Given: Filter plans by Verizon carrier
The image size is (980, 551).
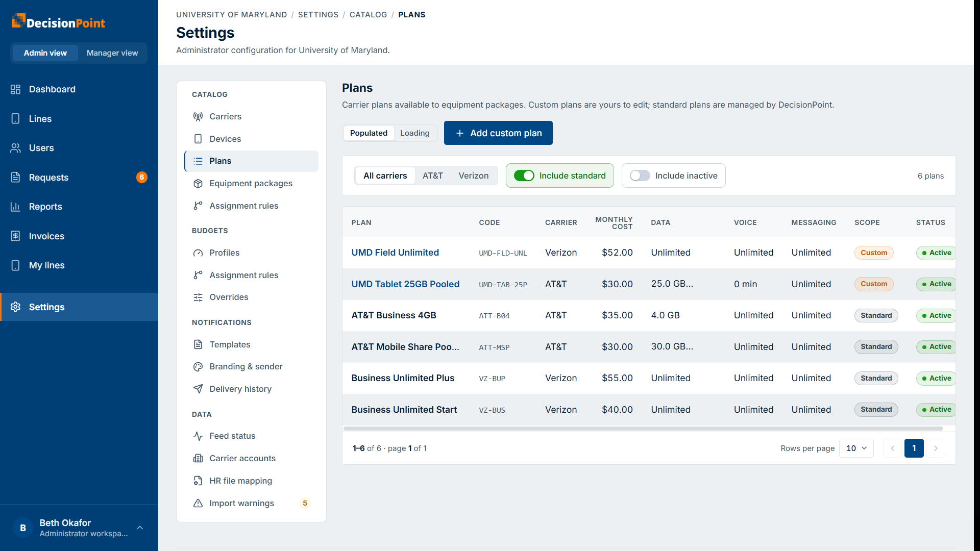Looking at the screenshot, I should pos(473,176).
